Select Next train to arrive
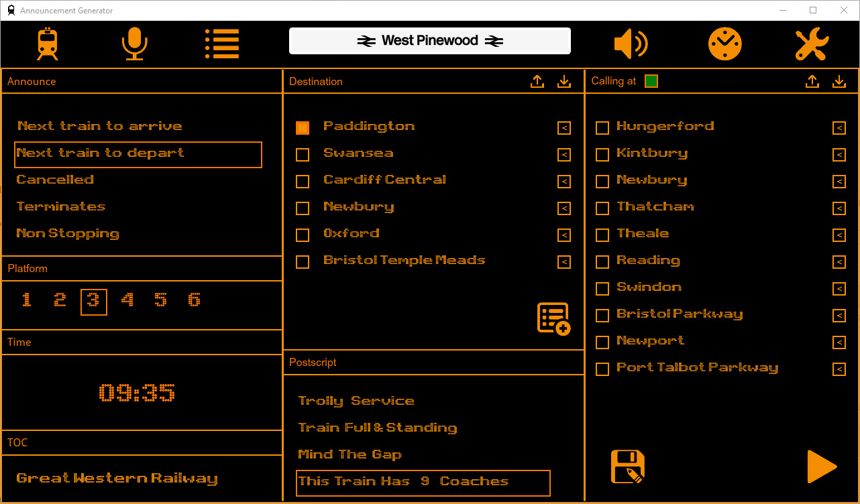This screenshot has width=860, height=504. pos(99,126)
